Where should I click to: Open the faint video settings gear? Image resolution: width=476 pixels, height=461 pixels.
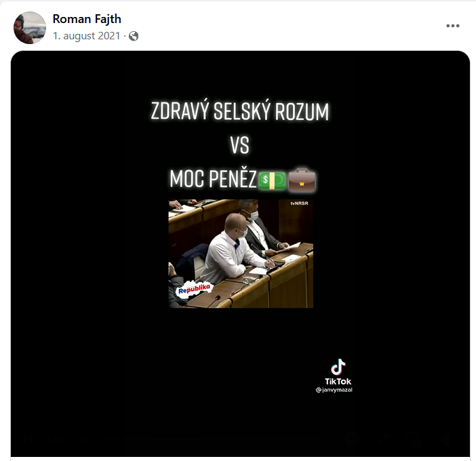pos(351,439)
